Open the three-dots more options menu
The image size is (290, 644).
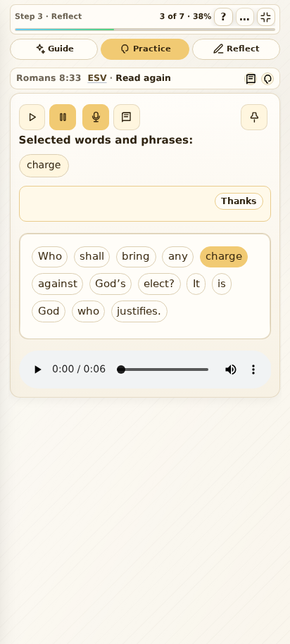pyautogui.click(x=244, y=18)
